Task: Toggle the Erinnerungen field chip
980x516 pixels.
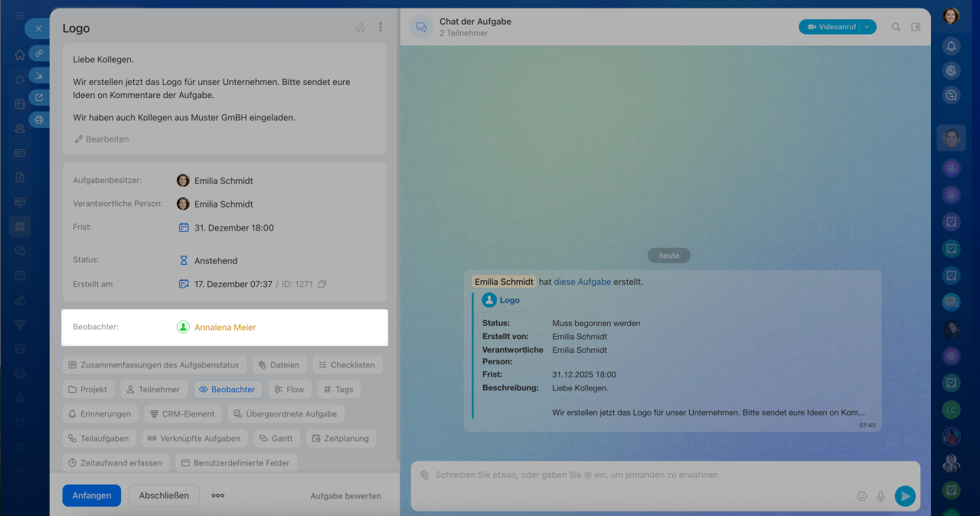Action: click(100, 414)
